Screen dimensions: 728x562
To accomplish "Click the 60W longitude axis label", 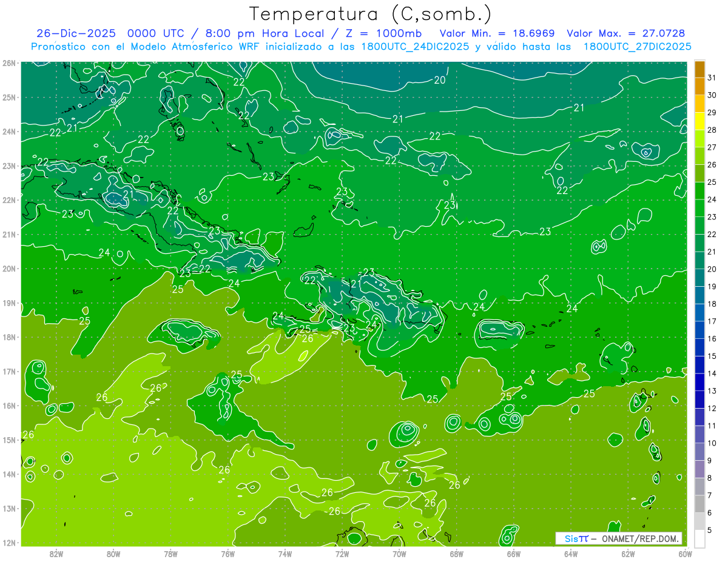I will tap(686, 553).
